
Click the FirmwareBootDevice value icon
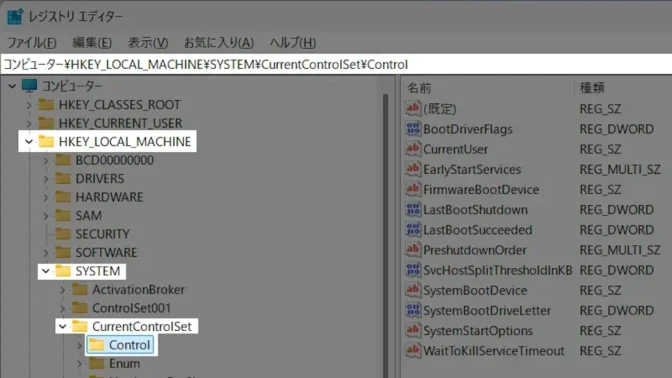[413, 189]
